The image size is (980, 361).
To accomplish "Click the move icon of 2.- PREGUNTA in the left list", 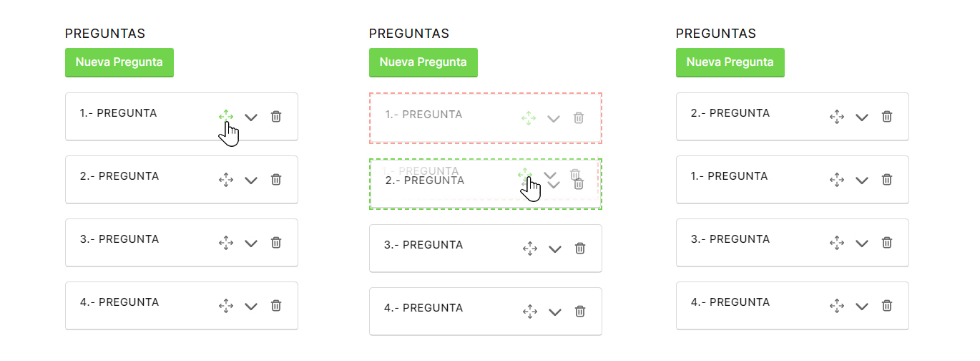I will pyautogui.click(x=226, y=180).
